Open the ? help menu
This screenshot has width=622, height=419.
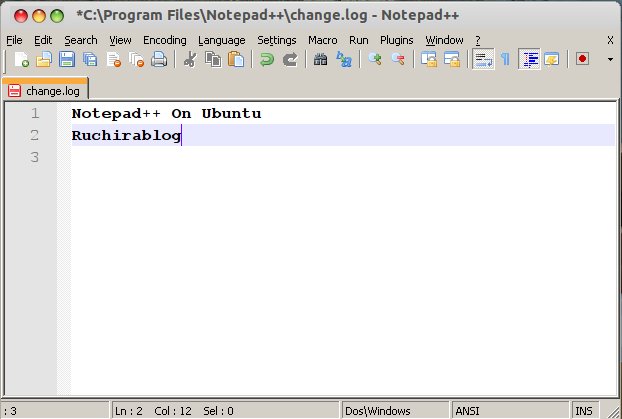[x=478, y=40]
